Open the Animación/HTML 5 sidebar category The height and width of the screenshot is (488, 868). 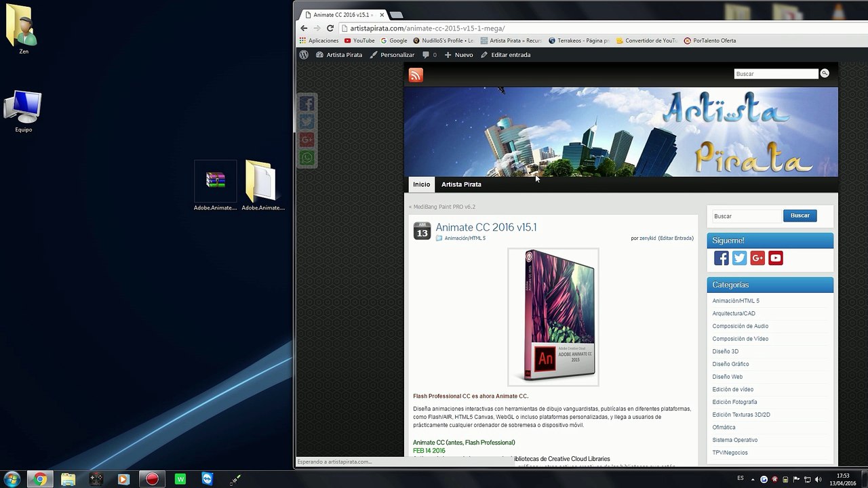736,301
